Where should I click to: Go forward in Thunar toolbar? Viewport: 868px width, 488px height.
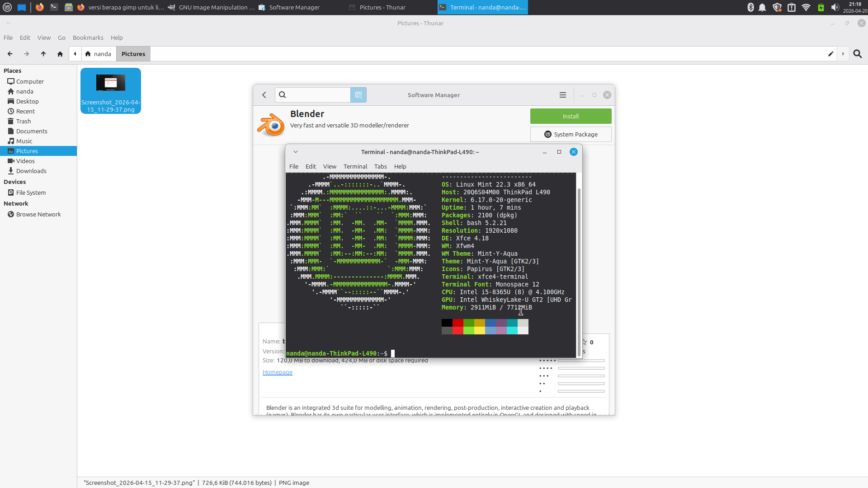point(27,54)
